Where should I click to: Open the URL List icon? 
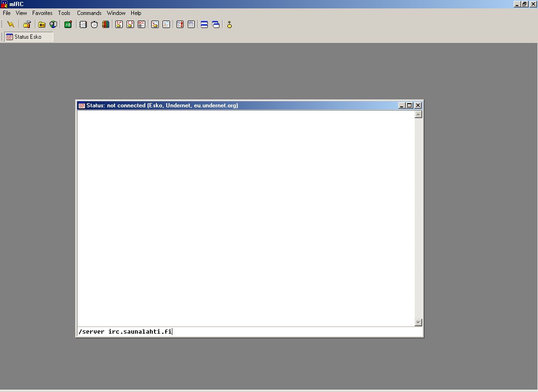click(x=191, y=24)
